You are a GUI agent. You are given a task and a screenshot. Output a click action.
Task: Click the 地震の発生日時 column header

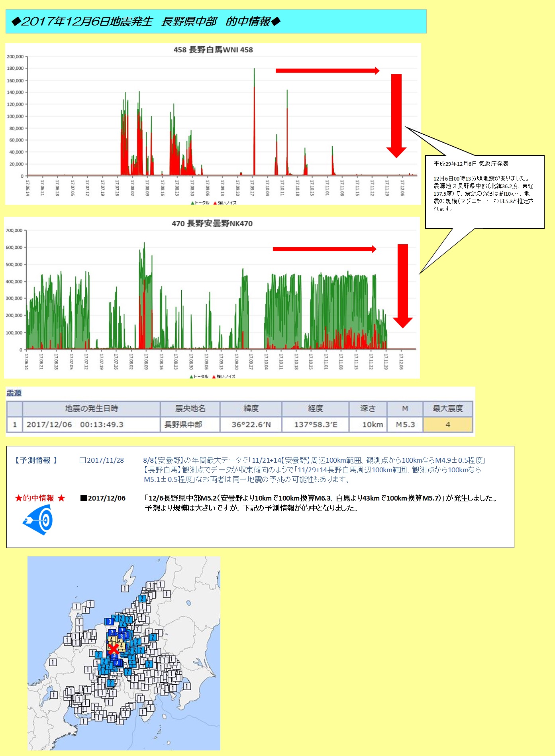tap(92, 408)
